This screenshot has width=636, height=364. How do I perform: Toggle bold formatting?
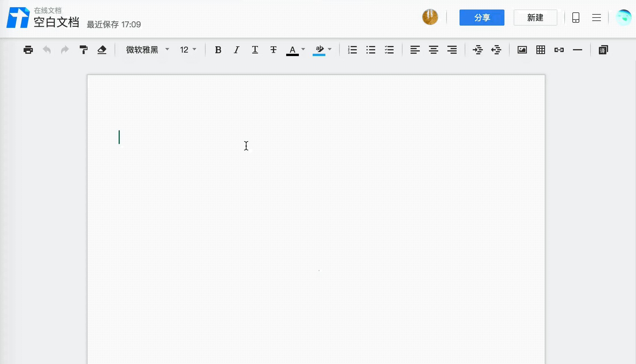tap(218, 50)
